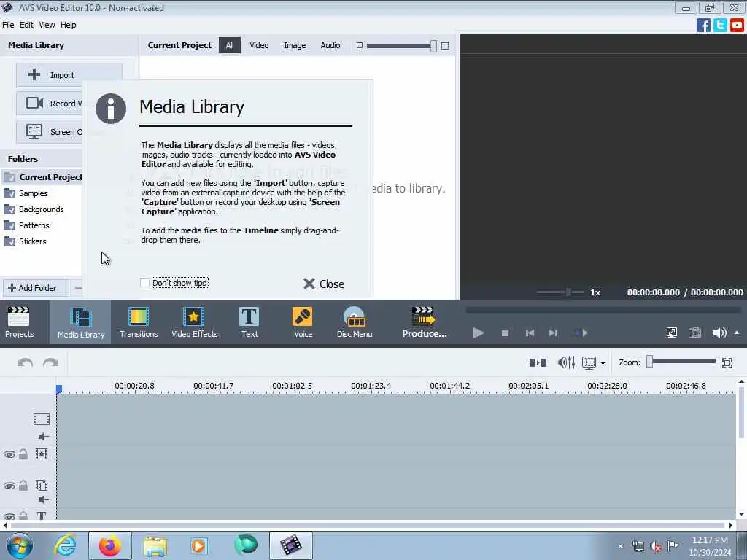Filter media by the All tab
The width and height of the screenshot is (747, 560).
[230, 45]
